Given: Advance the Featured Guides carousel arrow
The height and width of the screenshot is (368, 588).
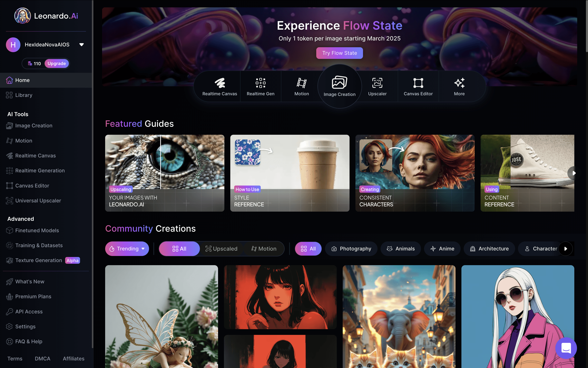Looking at the screenshot, I should 574,173.
